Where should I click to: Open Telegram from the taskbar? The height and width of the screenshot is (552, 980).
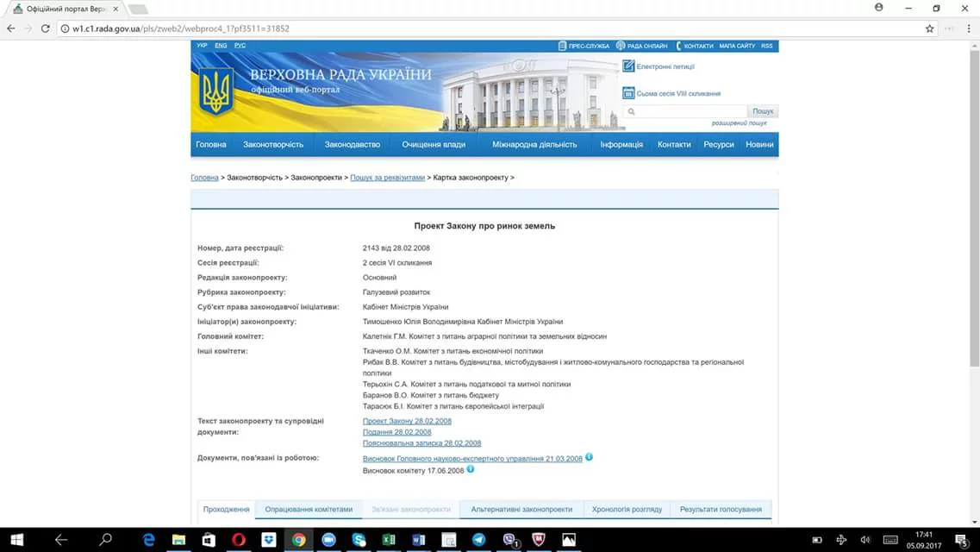(x=478, y=540)
